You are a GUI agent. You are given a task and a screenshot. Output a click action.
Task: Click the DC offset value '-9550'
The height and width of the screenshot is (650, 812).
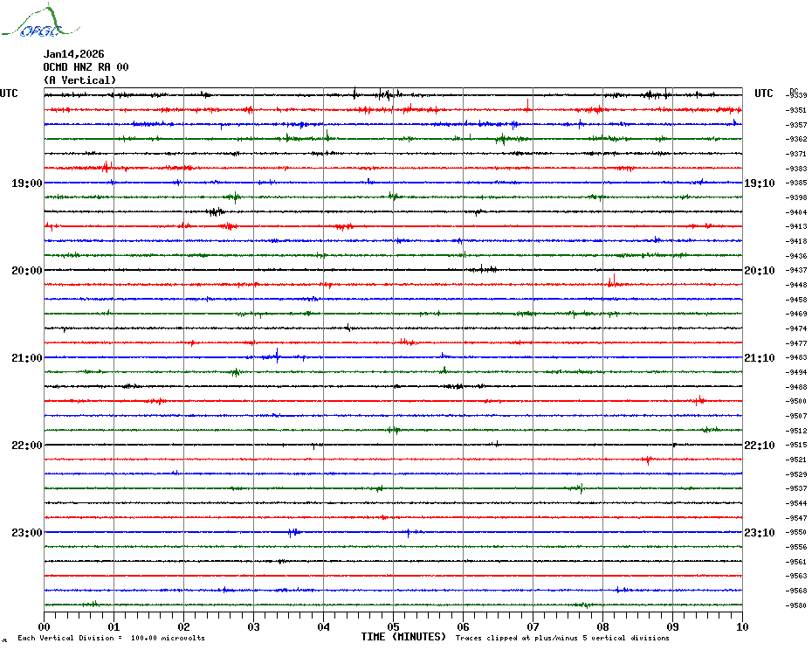pos(796,532)
